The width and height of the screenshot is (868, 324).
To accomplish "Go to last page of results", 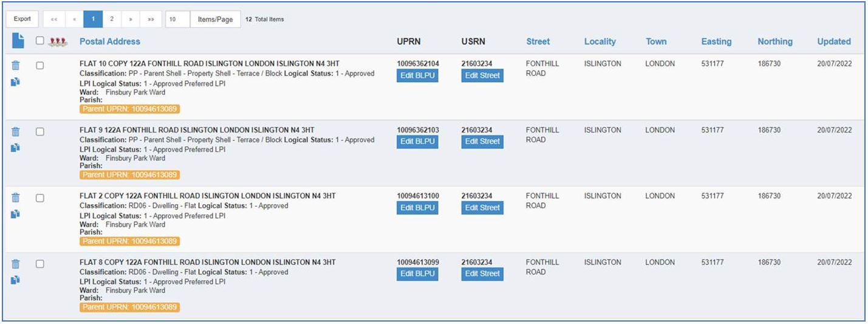I will pyautogui.click(x=151, y=19).
